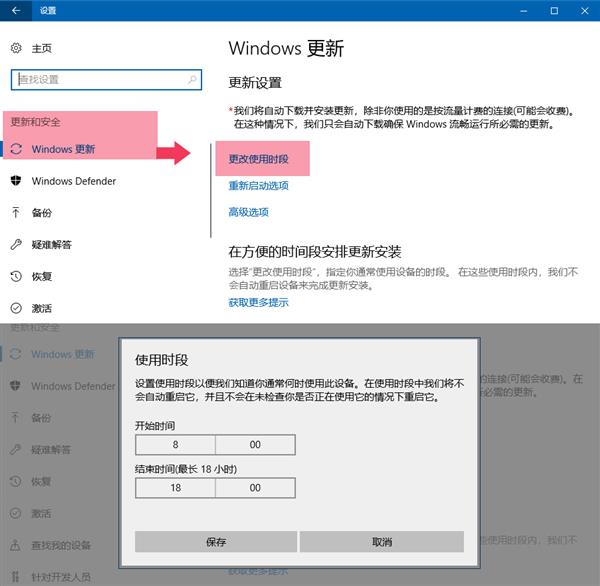Image resolution: width=600 pixels, height=586 pixels.
Task: Open 疑难解答 troubleshoot in top sidebar
Action: pyautogui.click(x=52, y=245)
